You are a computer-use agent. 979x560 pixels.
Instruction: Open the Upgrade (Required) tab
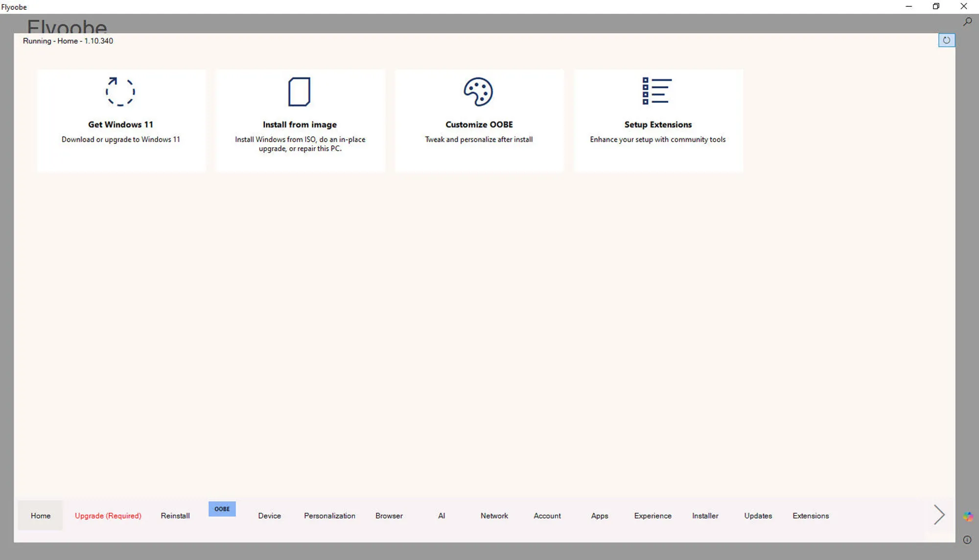(x=108, y=515)
